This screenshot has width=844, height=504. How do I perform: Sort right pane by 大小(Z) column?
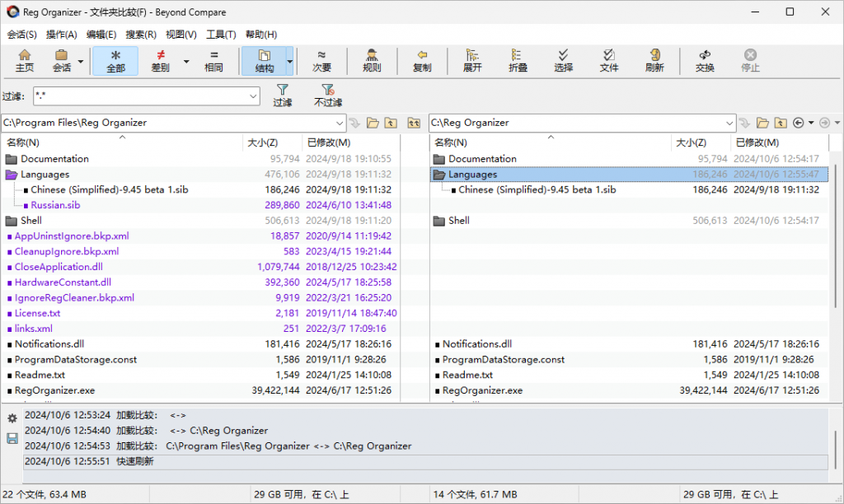tap(701, 142)
